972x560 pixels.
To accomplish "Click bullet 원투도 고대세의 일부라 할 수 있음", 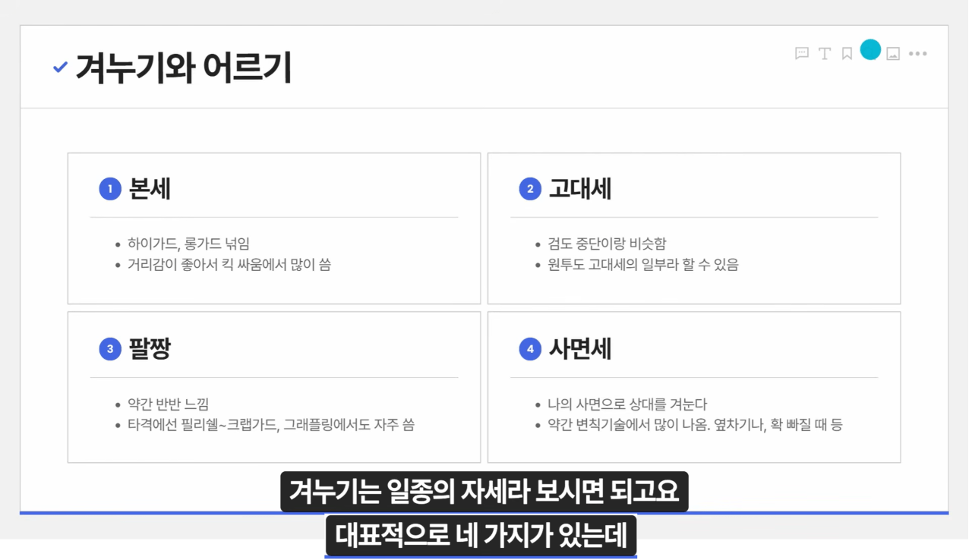I will [642, 265].
